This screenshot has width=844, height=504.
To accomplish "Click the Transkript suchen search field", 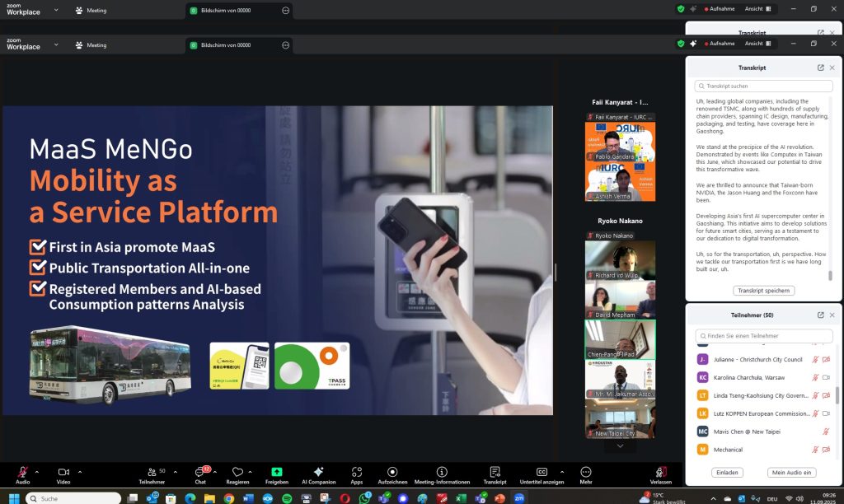I will [763, 86].
